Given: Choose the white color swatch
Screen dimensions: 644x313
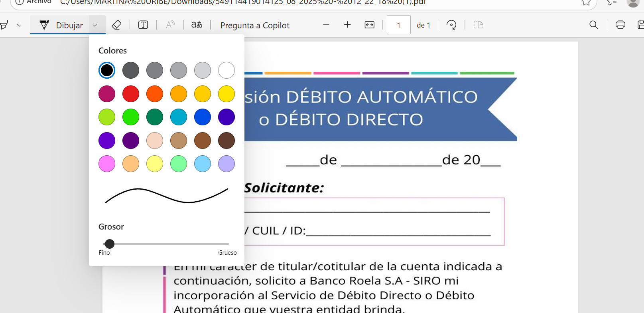Looking at the screenshot, I should 226,70.
